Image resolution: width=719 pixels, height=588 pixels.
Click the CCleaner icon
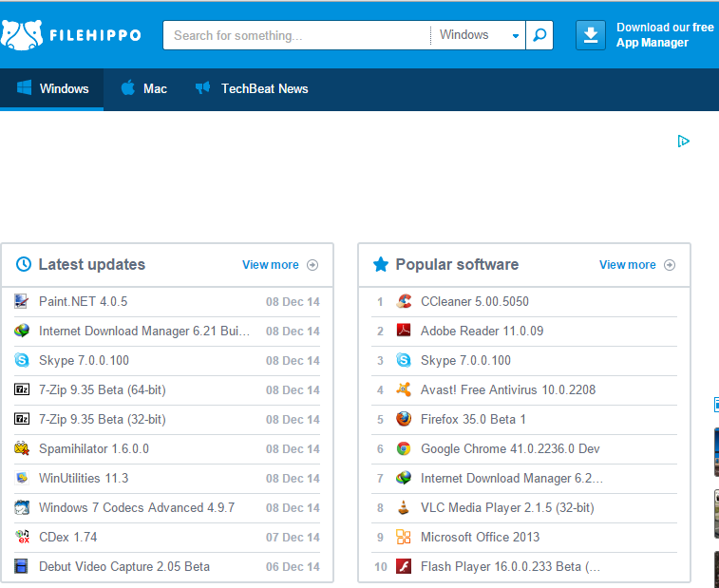[404, 301]
